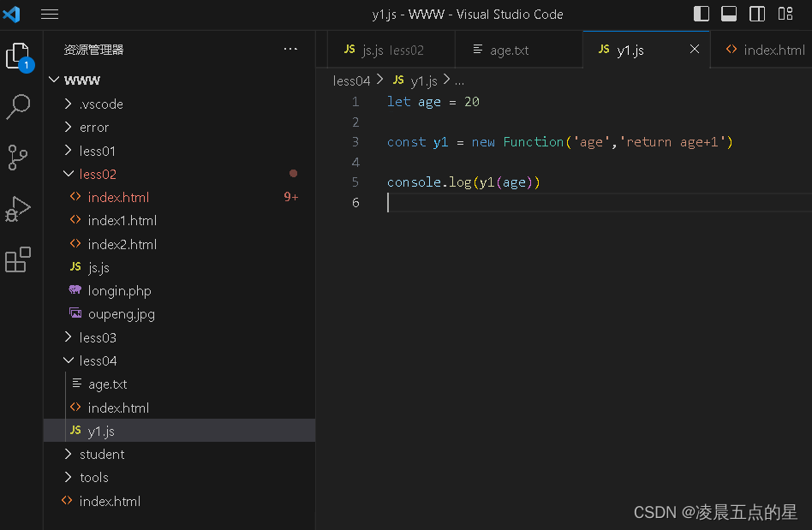
Task: Click the VS Code logo icon
Action: (x=11, y=14)
